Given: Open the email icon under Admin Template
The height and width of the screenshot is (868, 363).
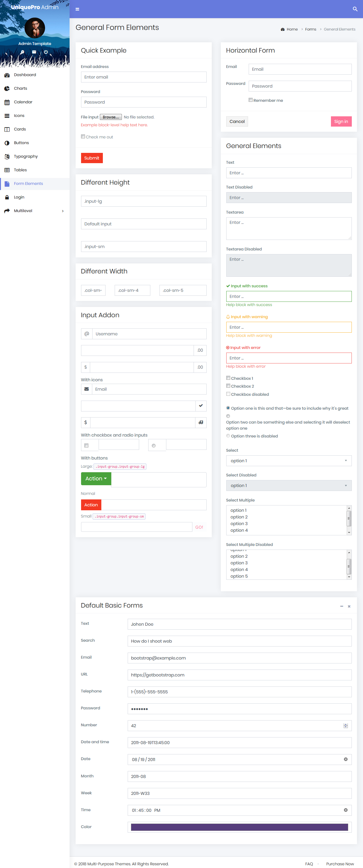Looking at the screenshot, I should 34,52.
